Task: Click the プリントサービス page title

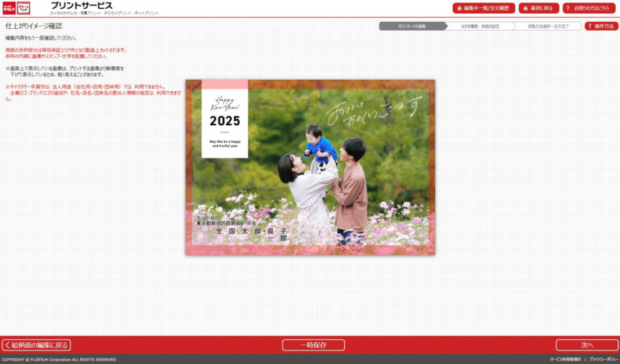Action: click(82, 6)
